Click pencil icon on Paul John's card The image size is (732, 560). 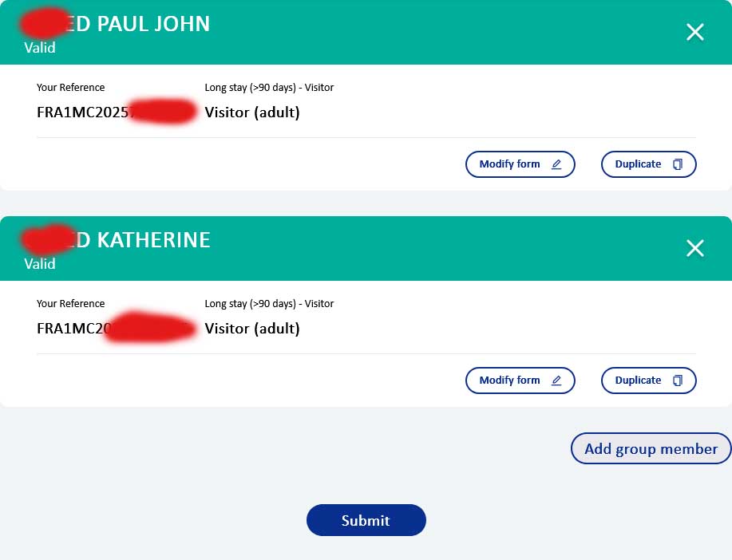(x=556, y=164)
